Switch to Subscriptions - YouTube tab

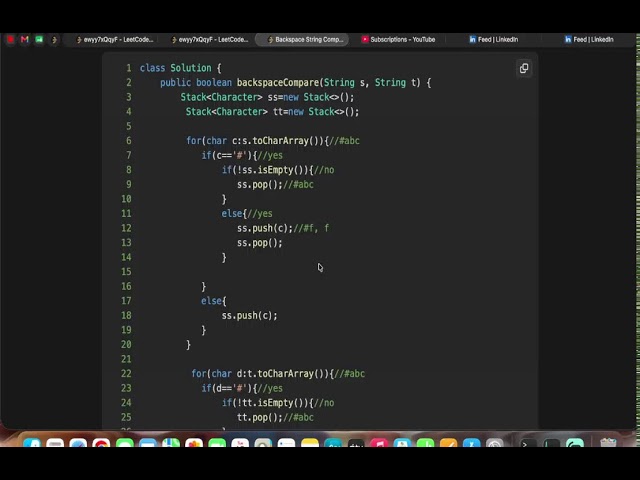pyautogui.click(x=398, y=40)
